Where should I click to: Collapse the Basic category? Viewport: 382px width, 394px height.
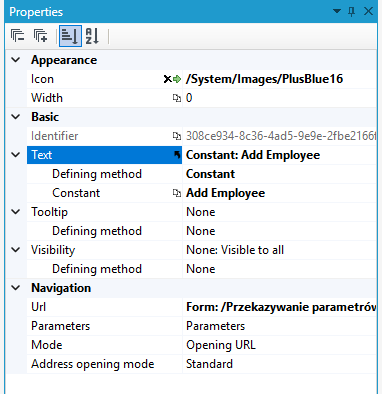(16, 117)
